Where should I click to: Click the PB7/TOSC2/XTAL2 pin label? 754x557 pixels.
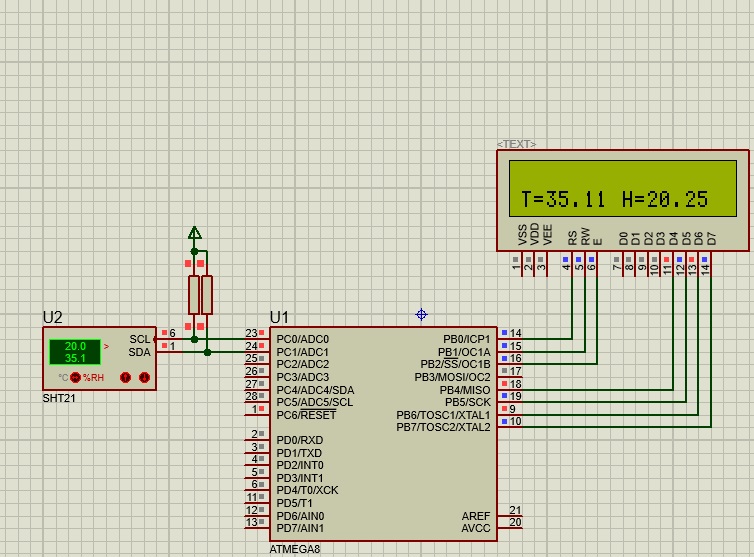[x=443, y=427]
